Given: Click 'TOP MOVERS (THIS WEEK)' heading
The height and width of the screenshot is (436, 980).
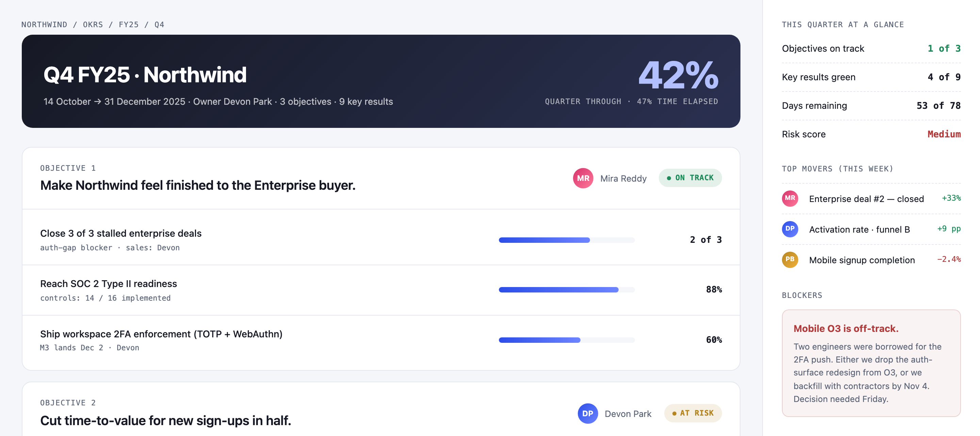Looking at the screenshot, I should point(837,169).
